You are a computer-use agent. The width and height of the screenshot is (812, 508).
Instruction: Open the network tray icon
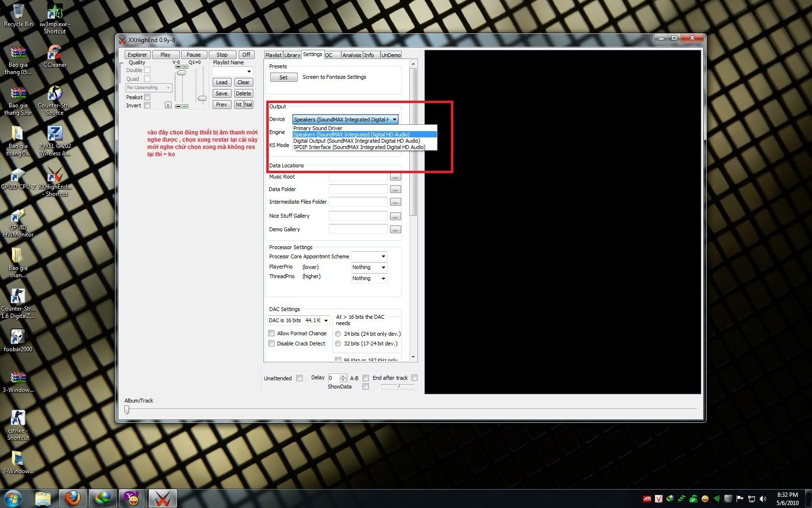751,499
